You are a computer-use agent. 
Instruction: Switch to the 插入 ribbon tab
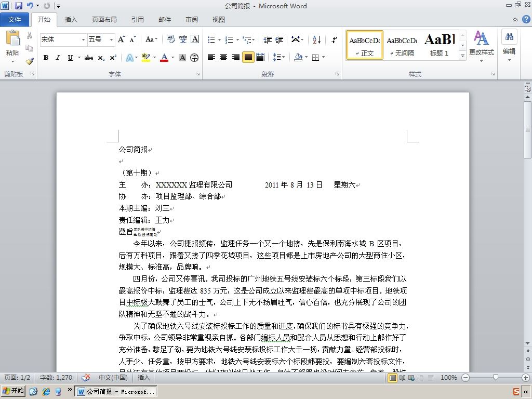[71, 20]
